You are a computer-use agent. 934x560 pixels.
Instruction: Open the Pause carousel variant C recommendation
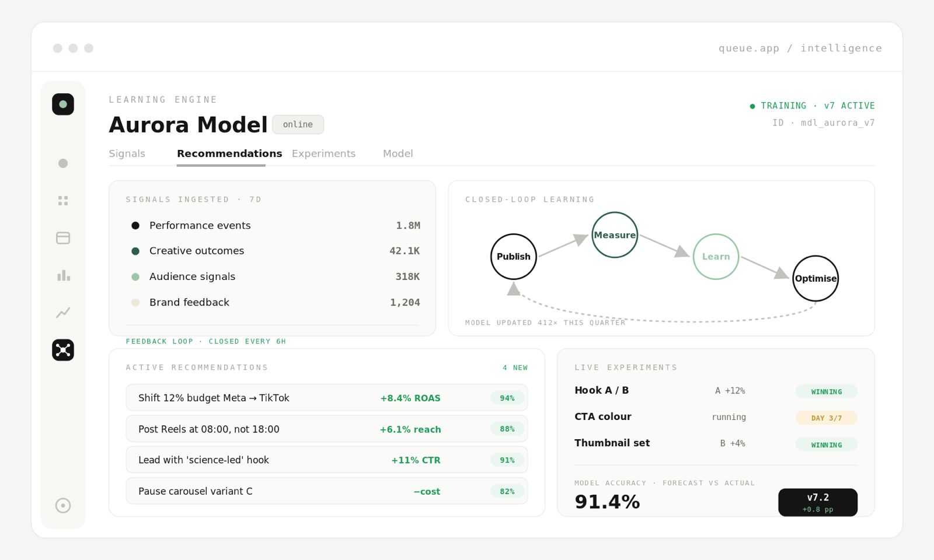point(327,491)
